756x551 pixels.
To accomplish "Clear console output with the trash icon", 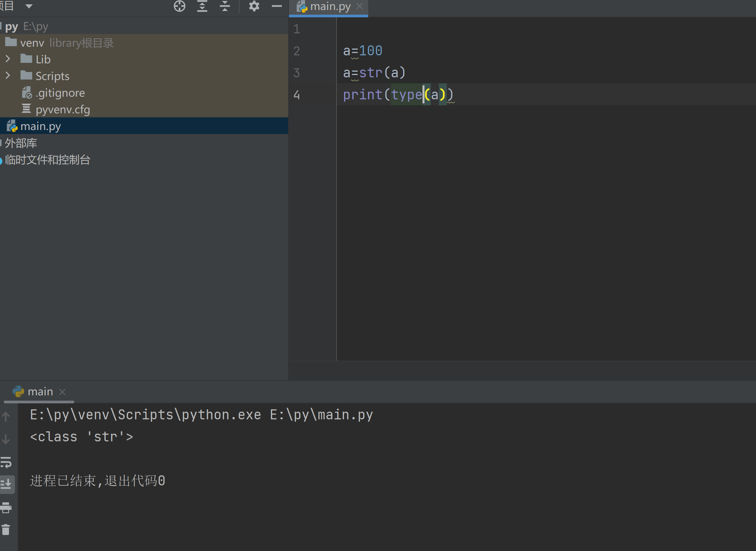I will pyautogui.click(x=6, y=530).
